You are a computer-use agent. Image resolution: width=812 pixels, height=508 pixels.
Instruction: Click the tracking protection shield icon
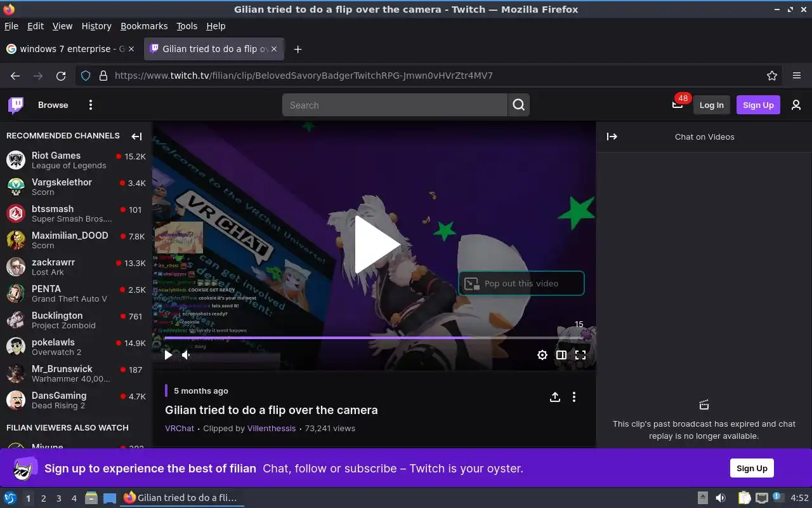tap(86, 76)
